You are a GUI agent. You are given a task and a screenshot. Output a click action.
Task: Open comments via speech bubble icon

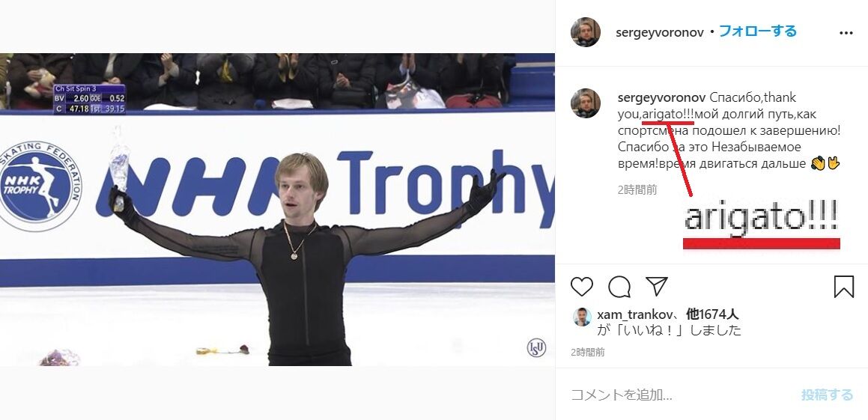619,287
